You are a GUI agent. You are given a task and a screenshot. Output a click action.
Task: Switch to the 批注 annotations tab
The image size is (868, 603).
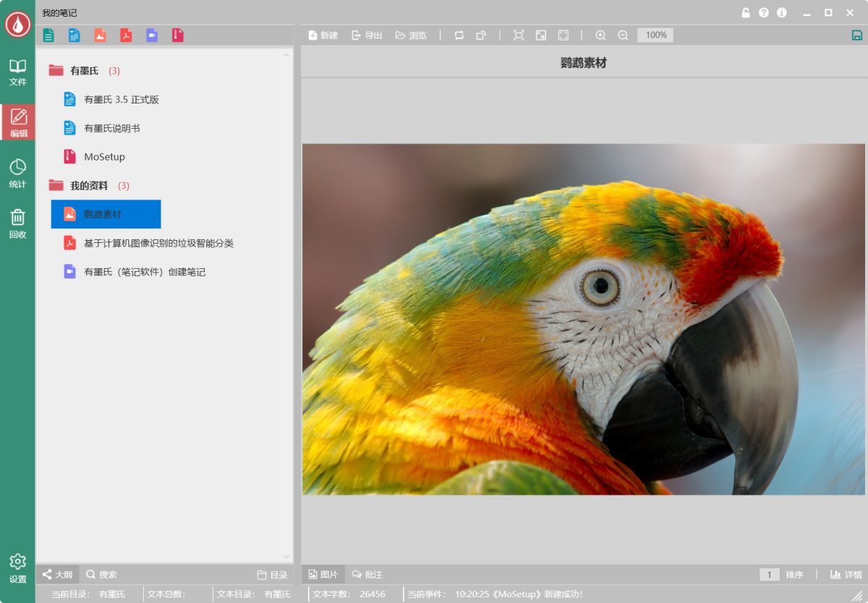[x=367, y=575]
